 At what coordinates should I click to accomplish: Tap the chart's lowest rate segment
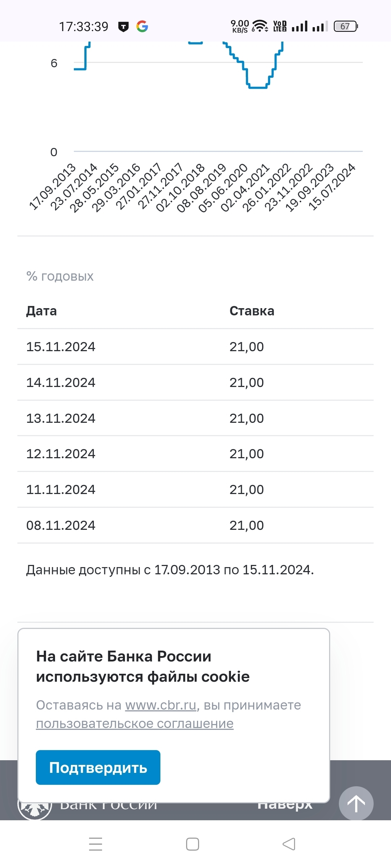[x=258, y=87]
